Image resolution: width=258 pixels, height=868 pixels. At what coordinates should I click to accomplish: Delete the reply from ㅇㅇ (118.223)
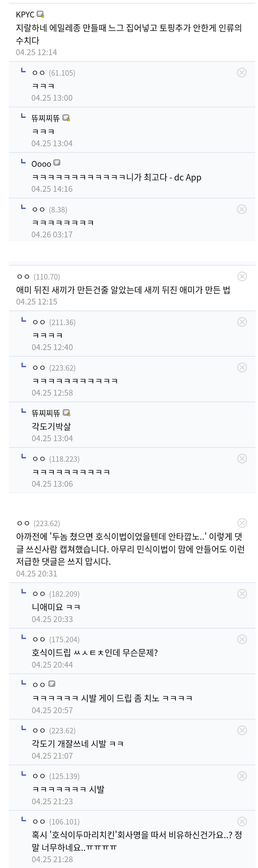point(241,458)
